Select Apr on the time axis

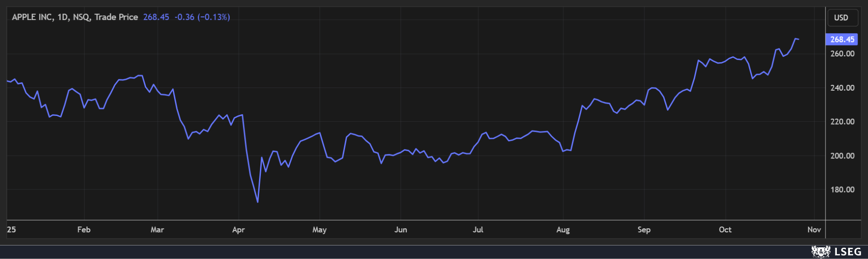pos(238,230)
